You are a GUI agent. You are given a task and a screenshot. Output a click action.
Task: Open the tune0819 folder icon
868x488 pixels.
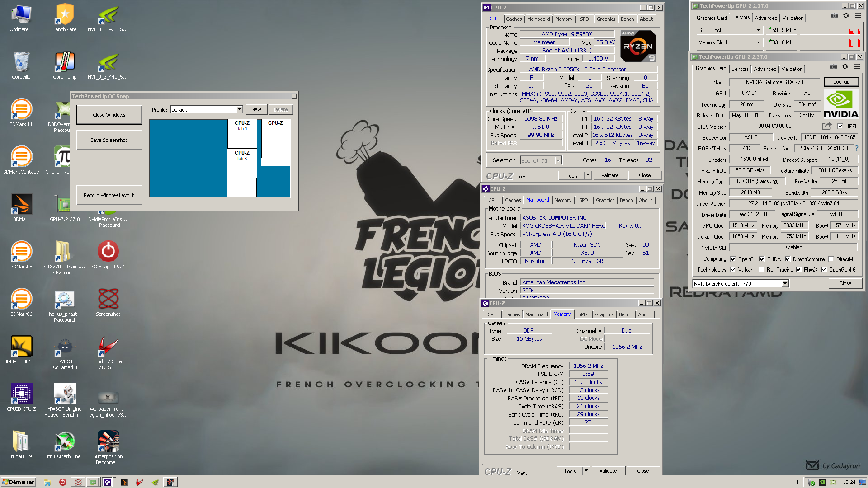pos(21,445)
